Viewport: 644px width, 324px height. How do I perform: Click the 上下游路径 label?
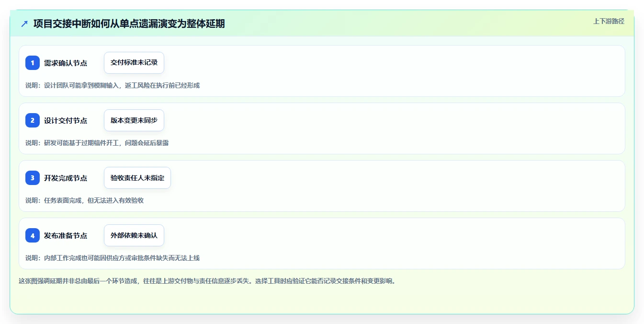[x=609, y=21]
